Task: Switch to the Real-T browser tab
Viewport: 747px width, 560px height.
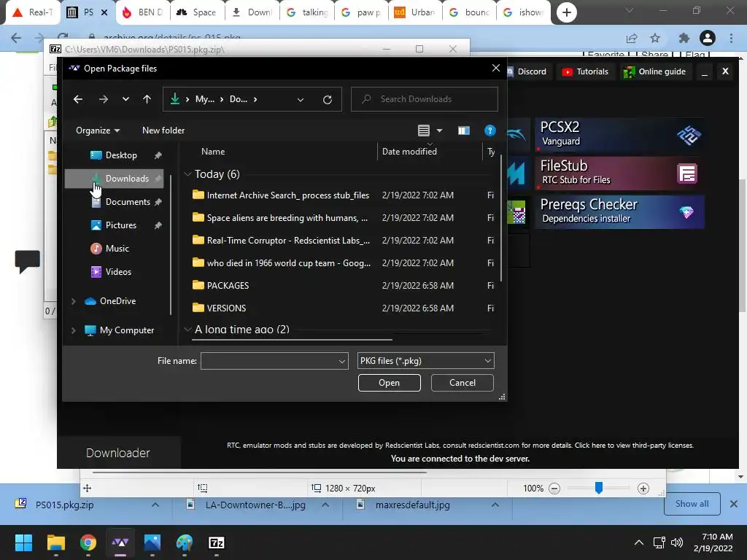Action: click(x=32, y=12)
